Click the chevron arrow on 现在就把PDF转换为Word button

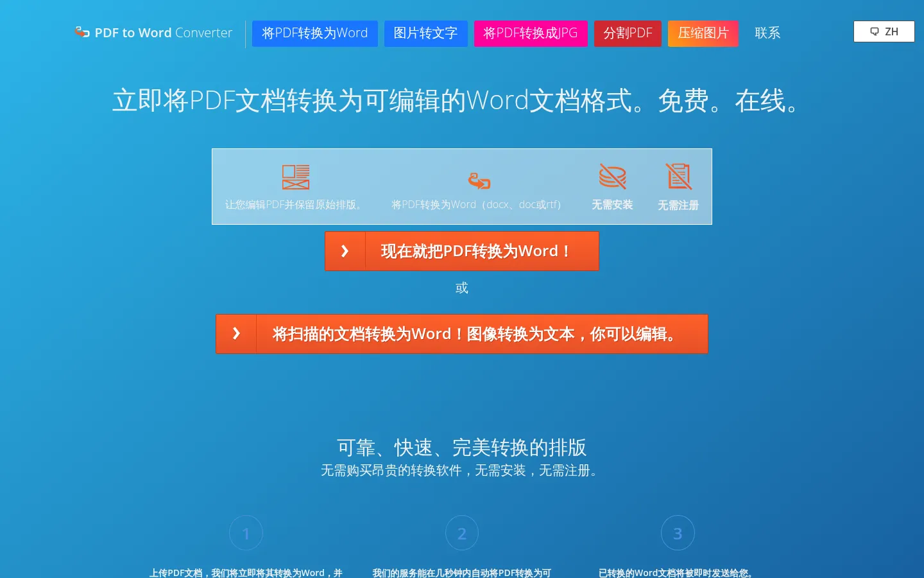click(345, 251)
